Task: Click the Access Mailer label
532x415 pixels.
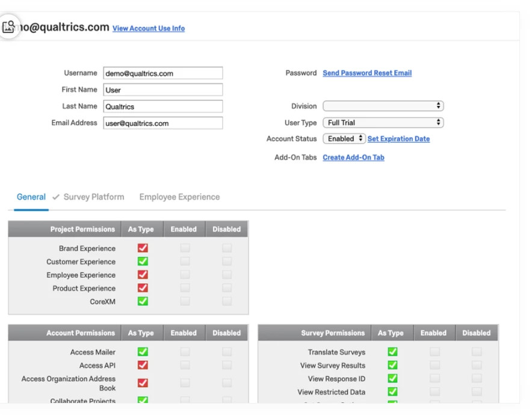Action: [93, 352]
